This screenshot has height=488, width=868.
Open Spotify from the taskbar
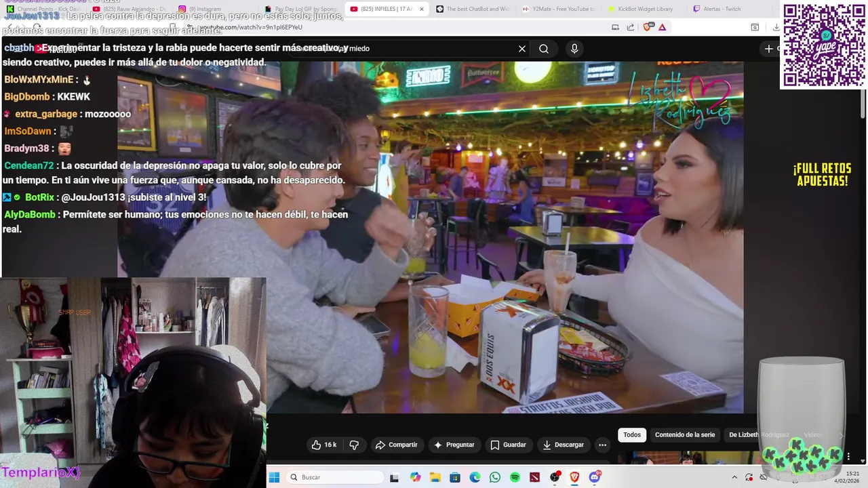(515, 477)
